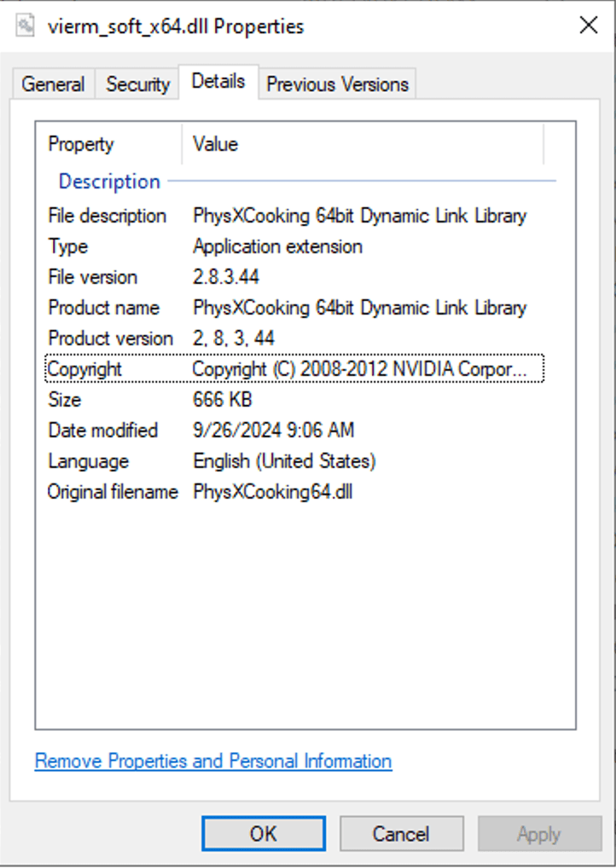Click the vierm_soft_x64.dll Properties title text
616x868 pixels.
coord(176,26)
